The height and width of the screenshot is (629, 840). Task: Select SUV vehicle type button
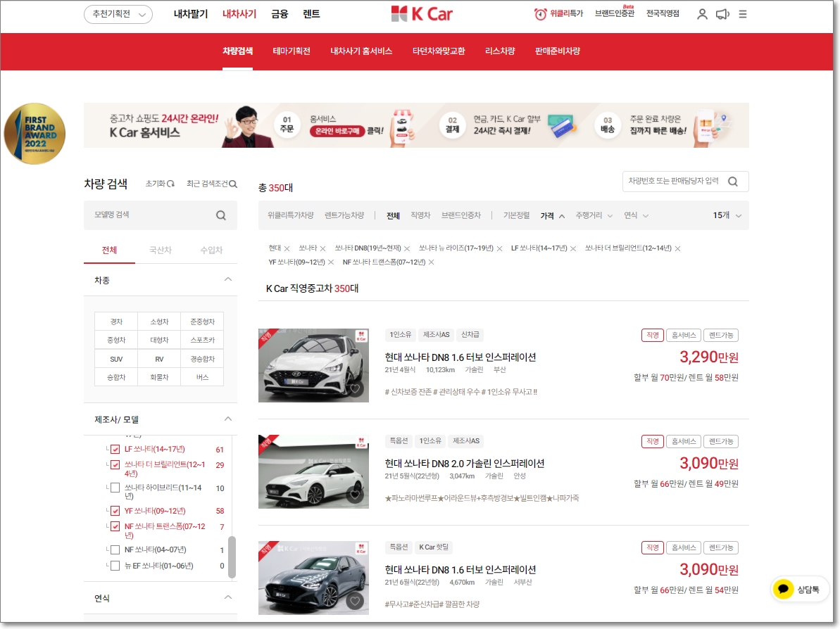tap(116, 360)
